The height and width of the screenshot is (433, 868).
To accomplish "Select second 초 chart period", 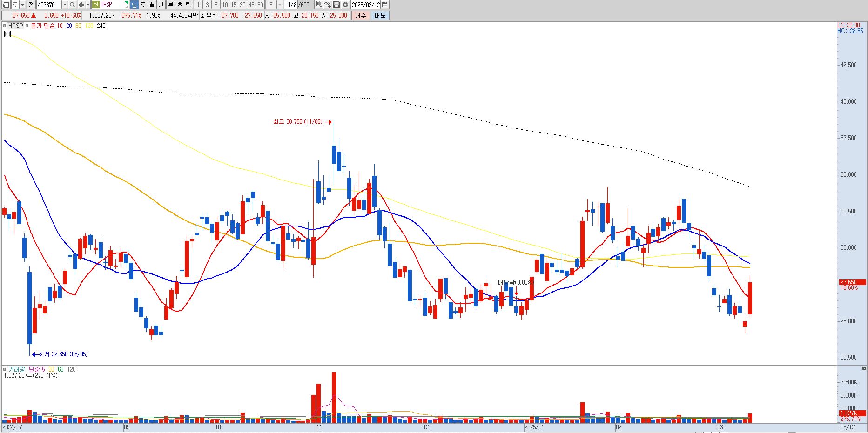I will [x=180, y=5].
